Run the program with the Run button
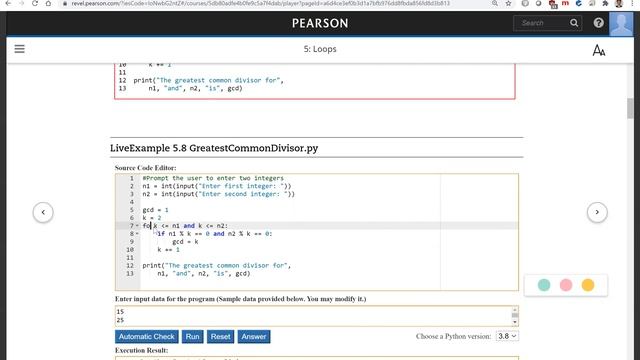 tap(192, 337)
